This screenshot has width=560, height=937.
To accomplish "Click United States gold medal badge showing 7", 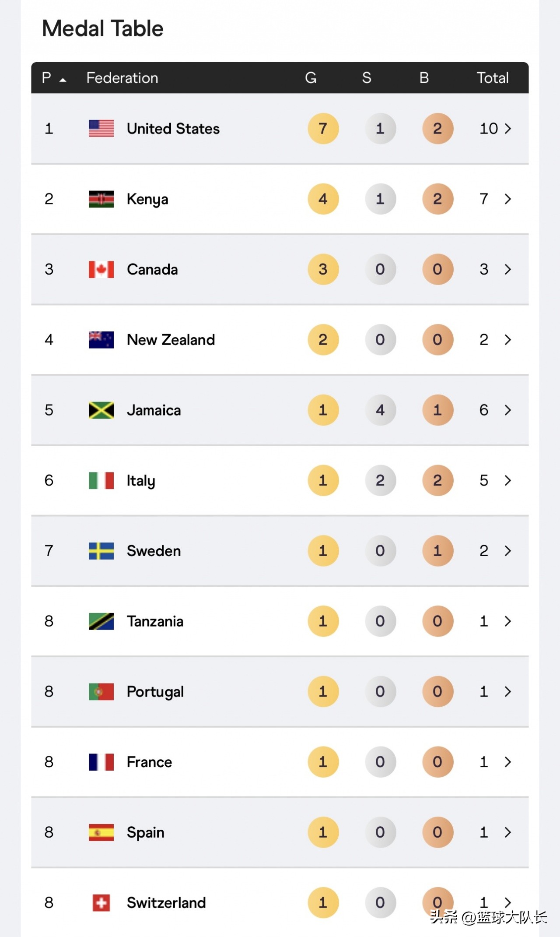I will [x=323, y=128].
